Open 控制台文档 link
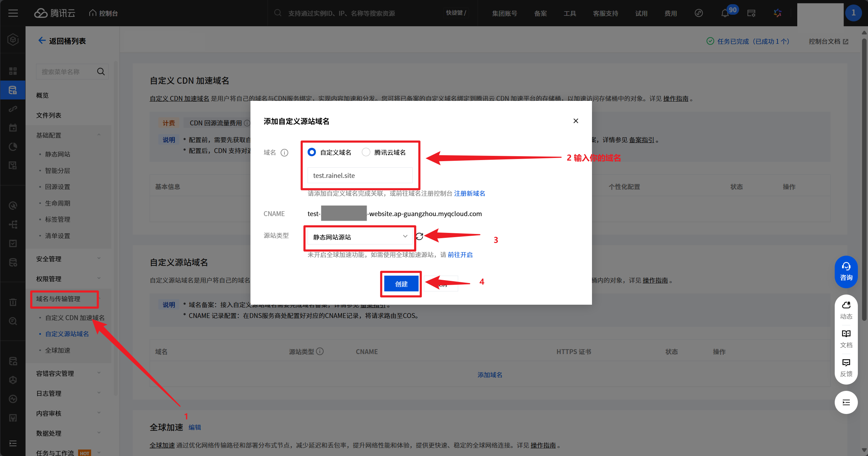This screenshot has width=868, height=456. pyautogui.click(x=828, y=41)
